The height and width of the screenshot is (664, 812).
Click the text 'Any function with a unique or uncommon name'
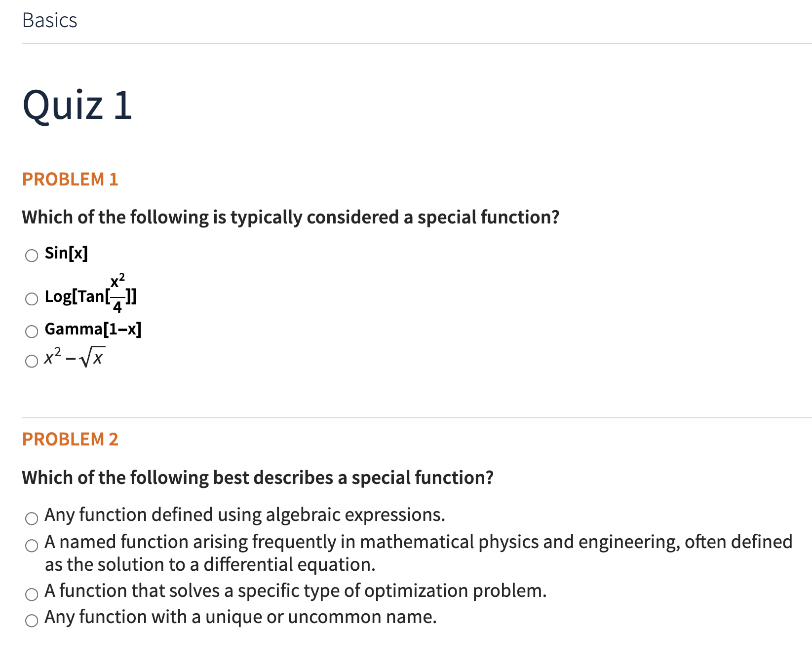pyautogui.click(x=240, y=617)
